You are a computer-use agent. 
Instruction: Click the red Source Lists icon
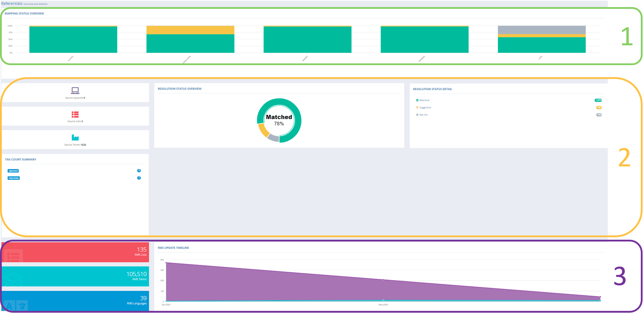point(75,114)
